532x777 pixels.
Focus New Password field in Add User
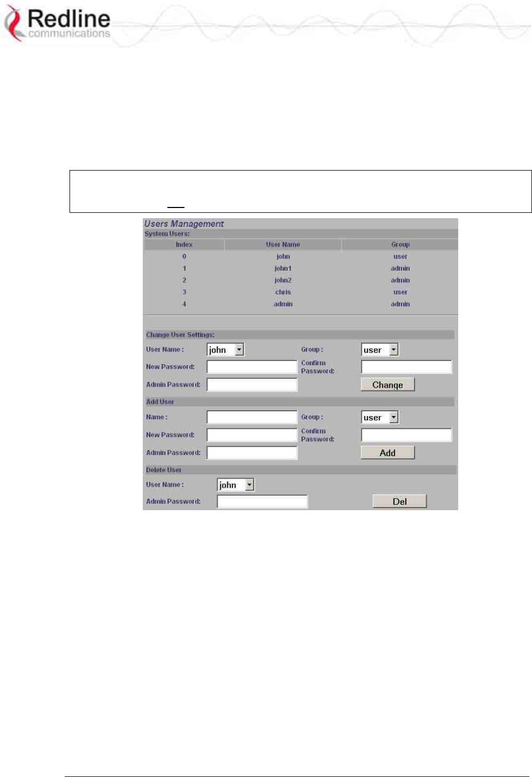pyautogui.click(x=252, y=435)
